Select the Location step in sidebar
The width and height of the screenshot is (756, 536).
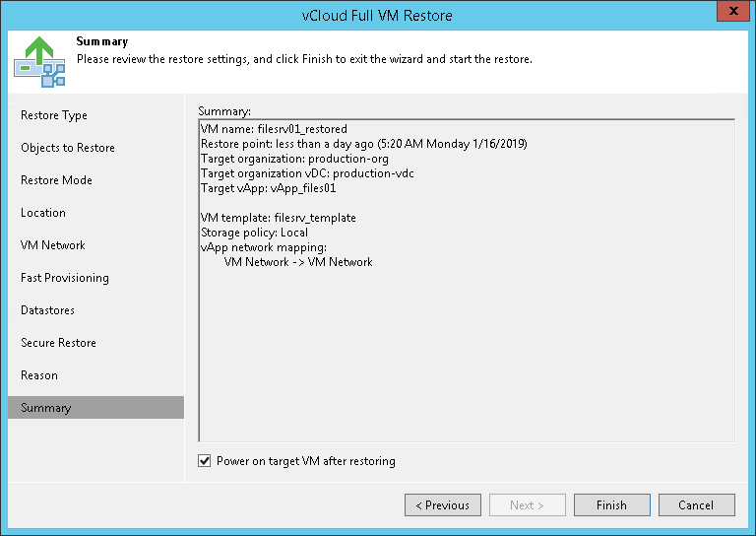(x=43, y=213)
